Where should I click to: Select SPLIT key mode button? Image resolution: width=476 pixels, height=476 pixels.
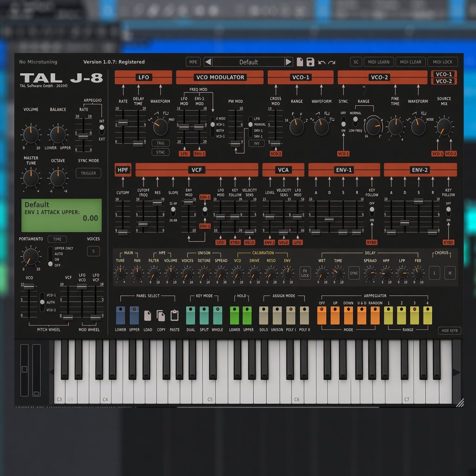(x=204, y=316)
